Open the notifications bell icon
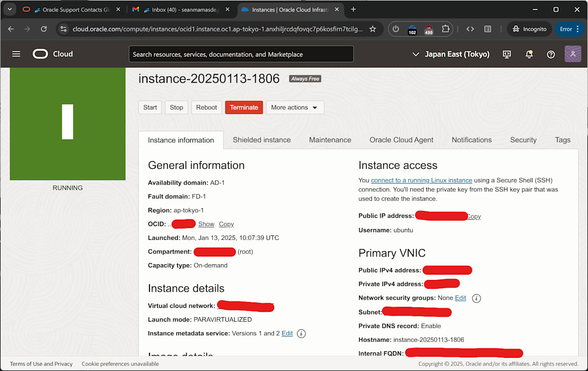The height and width of the screenshot is (371, 588). pos(529,54)
